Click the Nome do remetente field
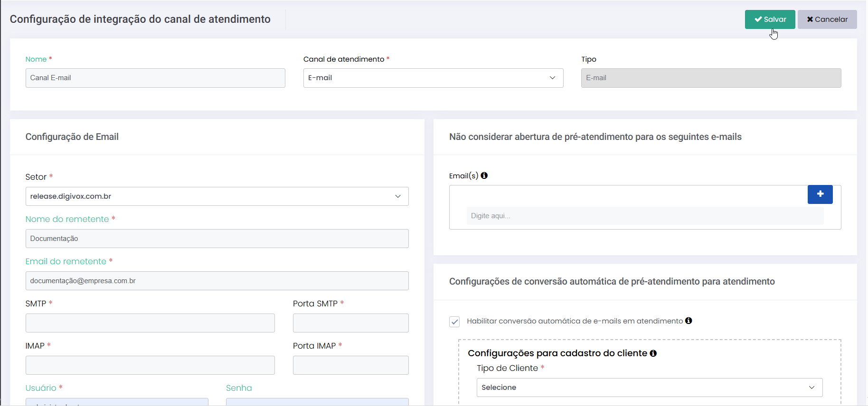This screenshot has height=406, width=868. click(x=217, y=239)
